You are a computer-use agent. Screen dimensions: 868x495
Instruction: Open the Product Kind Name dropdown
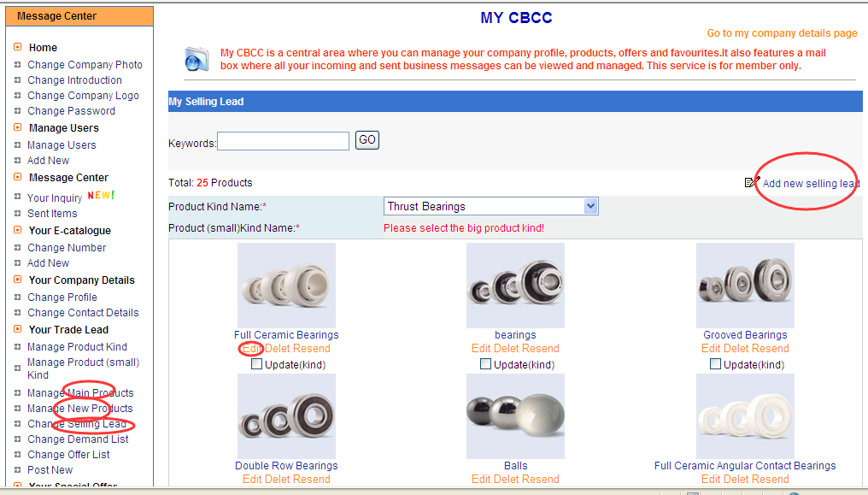point(490,206)
